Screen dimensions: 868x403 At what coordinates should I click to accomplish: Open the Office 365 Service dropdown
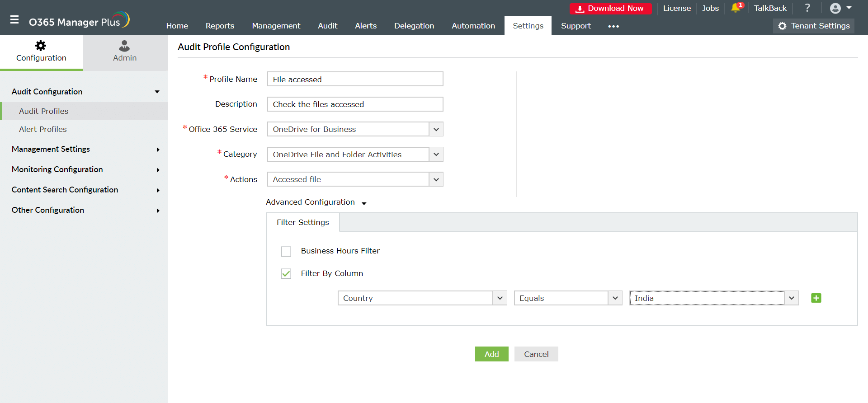click(x=355, y=129)
